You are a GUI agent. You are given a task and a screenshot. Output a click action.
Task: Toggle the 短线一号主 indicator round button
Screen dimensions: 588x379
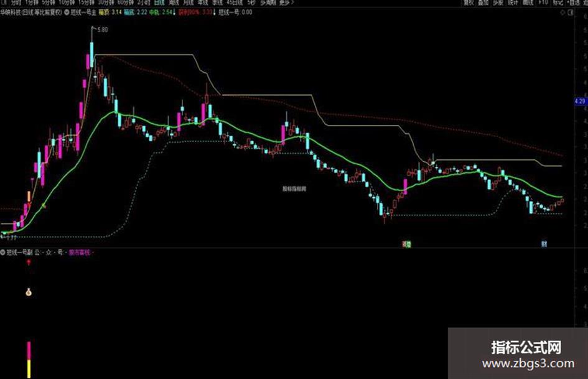[x=67, y=12]
